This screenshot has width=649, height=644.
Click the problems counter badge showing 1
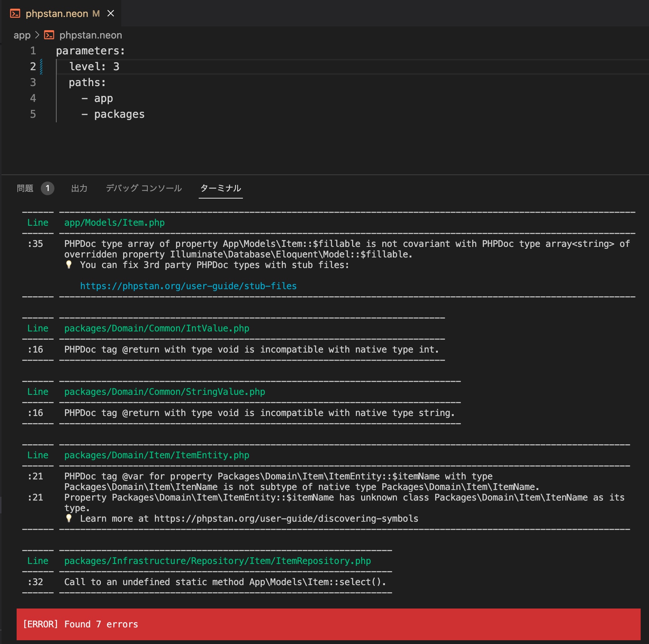[x=48, y=188]
